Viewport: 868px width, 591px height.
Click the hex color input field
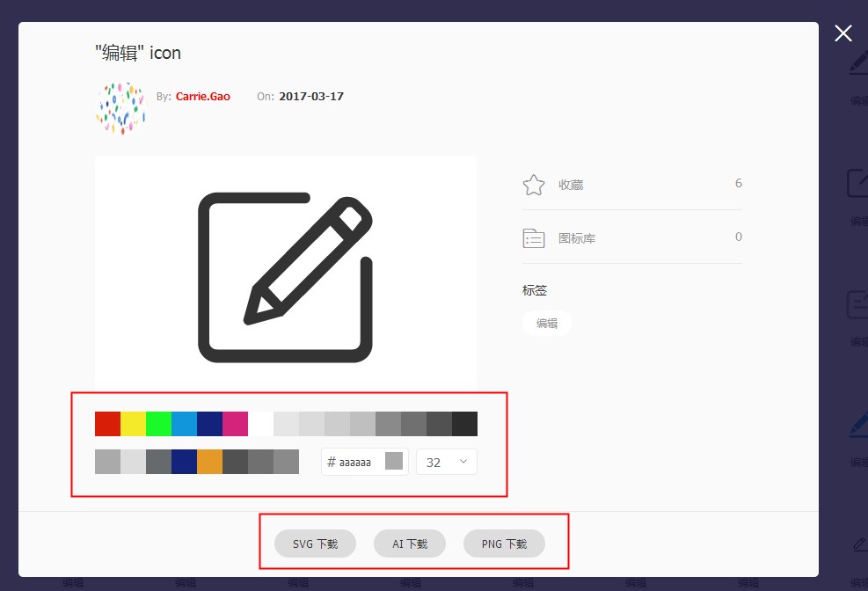tap(354, 462)
